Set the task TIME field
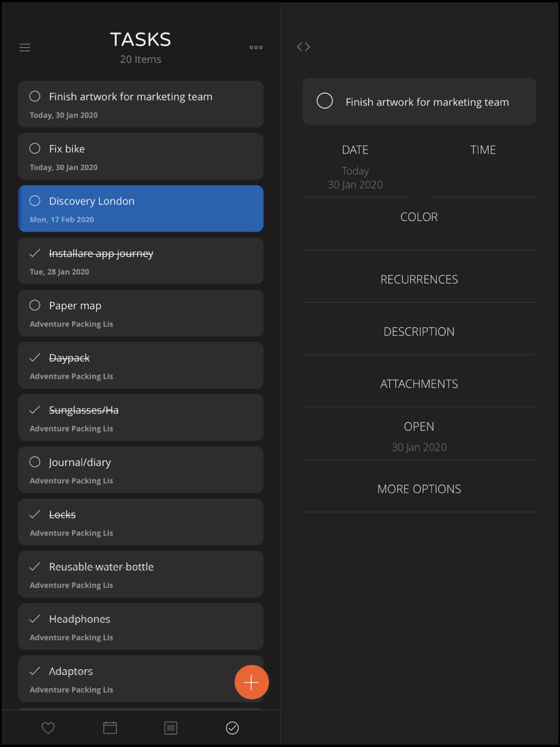 (x=483, y=166)
